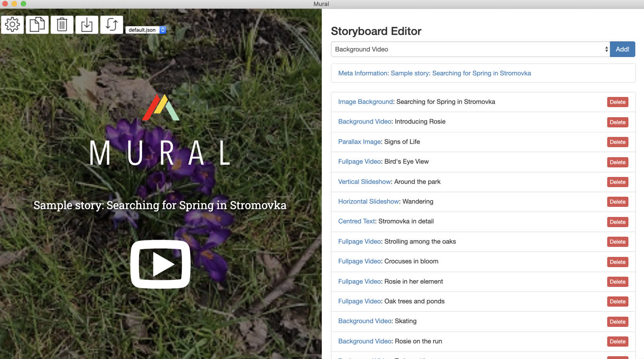
Task: Open Meta Information: Sample story link
Action: pos(434,73)
